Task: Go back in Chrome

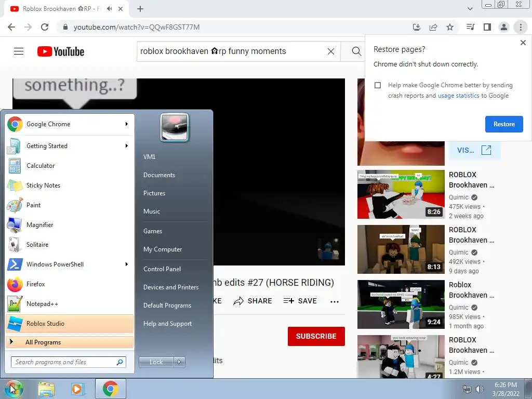Action: coord(11,27)
